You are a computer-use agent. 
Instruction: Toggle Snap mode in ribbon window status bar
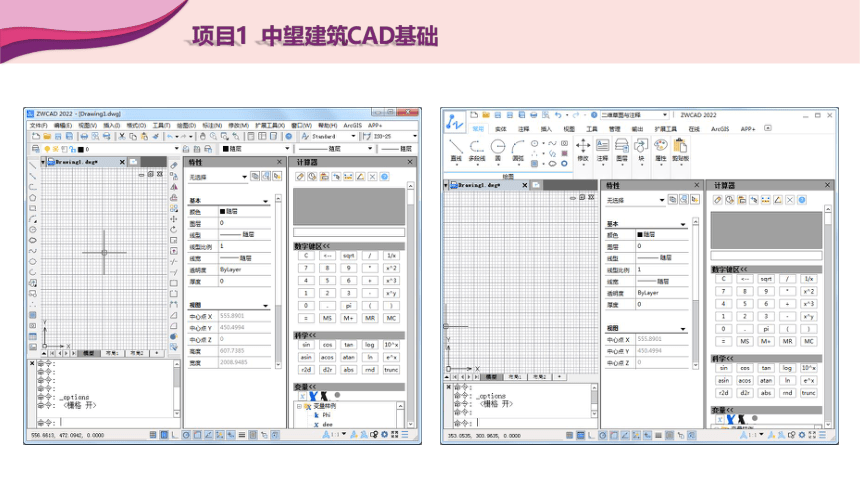click(x=569, y=435)
